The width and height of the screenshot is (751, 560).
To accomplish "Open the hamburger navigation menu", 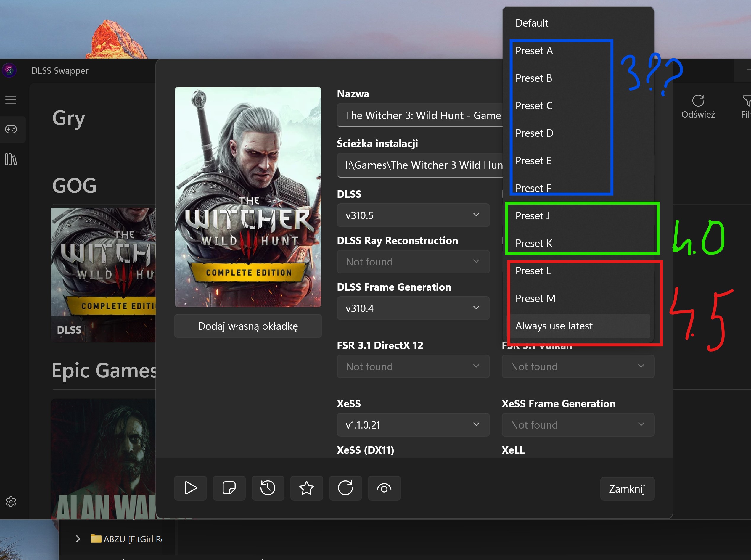I will tap(11, 100).
